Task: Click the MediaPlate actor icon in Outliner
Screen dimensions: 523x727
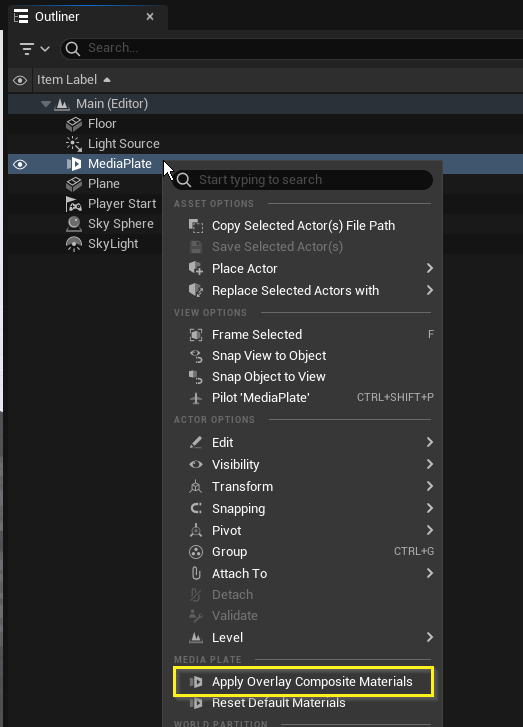Action: (74, 164)
